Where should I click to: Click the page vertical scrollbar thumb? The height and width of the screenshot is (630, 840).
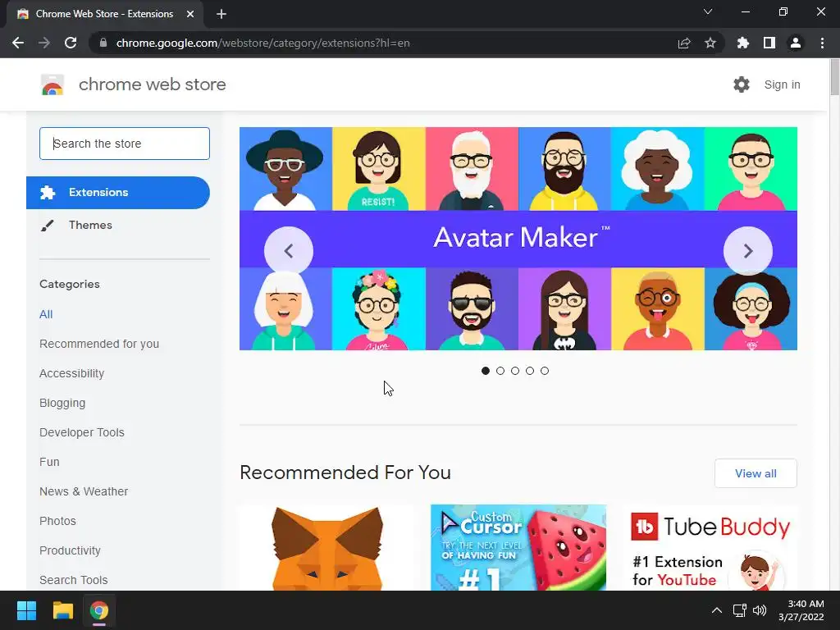pyautogui.click(x=834, y=78)
